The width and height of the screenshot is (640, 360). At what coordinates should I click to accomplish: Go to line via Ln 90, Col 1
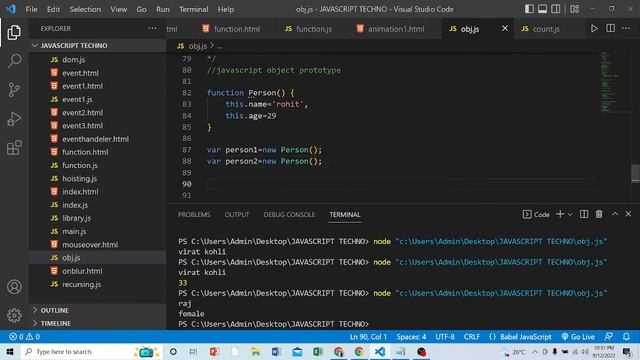(368, 337)
